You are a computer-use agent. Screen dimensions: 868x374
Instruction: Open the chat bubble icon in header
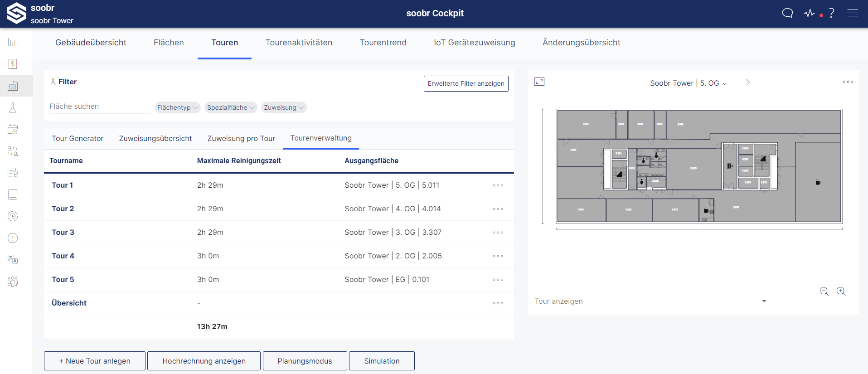pyautogui.click(x=788, y=13)
